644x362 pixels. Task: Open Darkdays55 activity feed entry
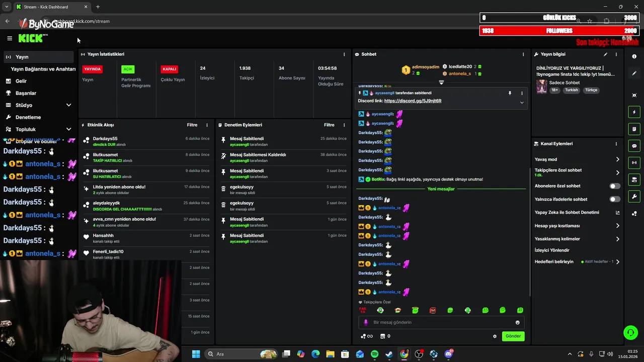(x=146, y=142)
